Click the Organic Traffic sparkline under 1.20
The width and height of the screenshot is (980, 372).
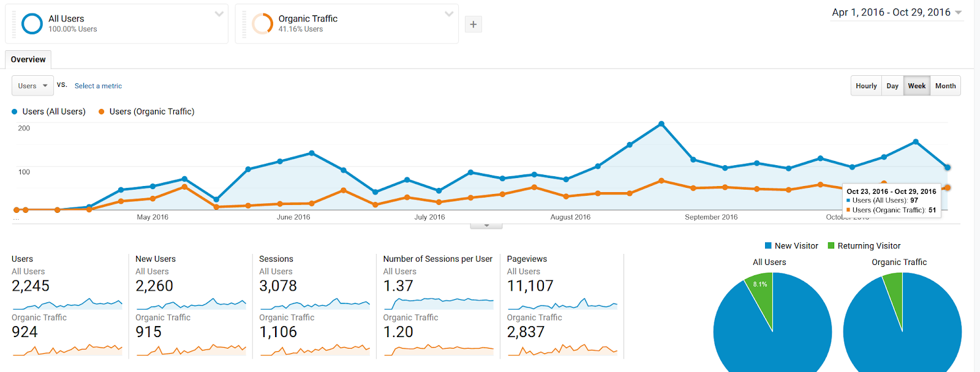(x=439, y=350)
